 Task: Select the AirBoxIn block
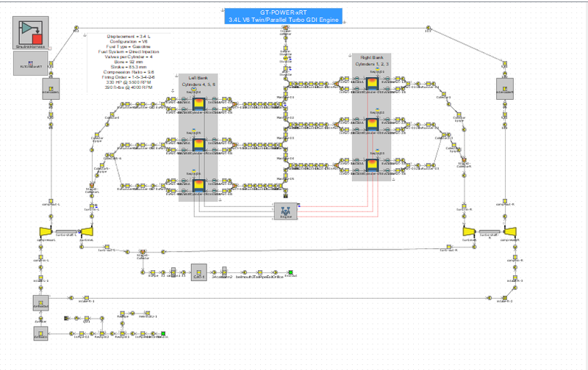click(x=41, y=333)
